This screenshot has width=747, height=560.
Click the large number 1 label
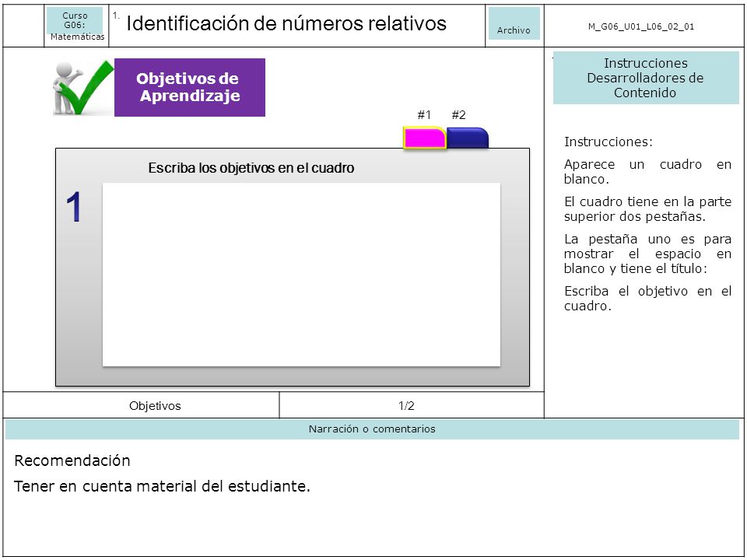click(x=74, y=207)
